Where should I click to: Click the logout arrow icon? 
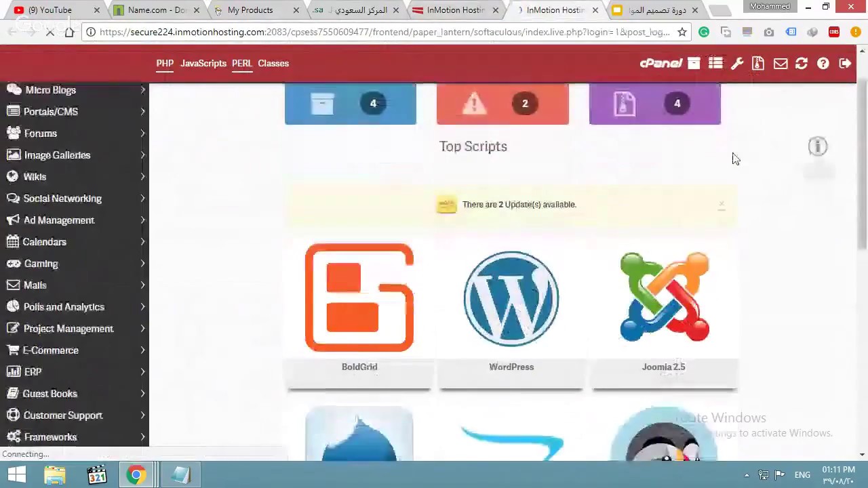(x=845, y=63)
